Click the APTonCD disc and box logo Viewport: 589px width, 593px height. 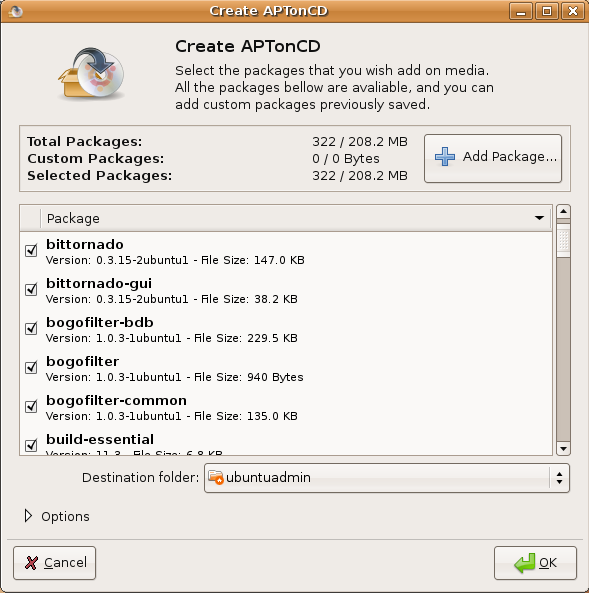click(x=91, y=73)
